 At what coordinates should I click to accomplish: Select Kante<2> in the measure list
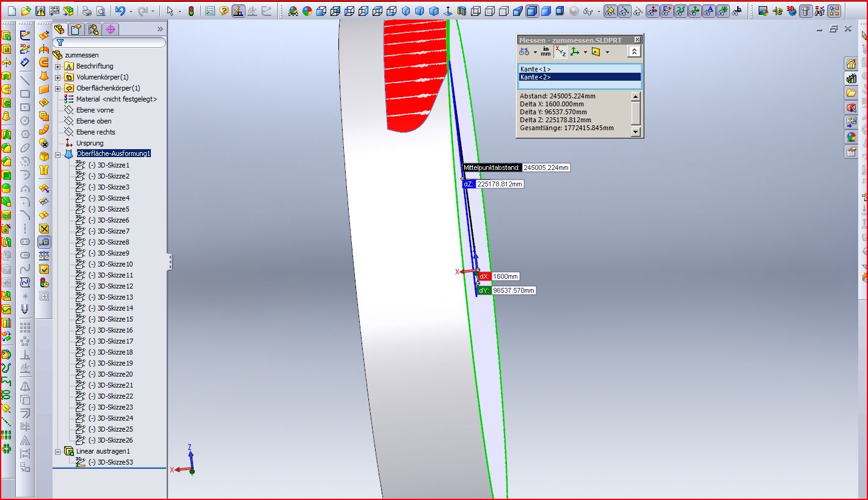tap(580, 77)
